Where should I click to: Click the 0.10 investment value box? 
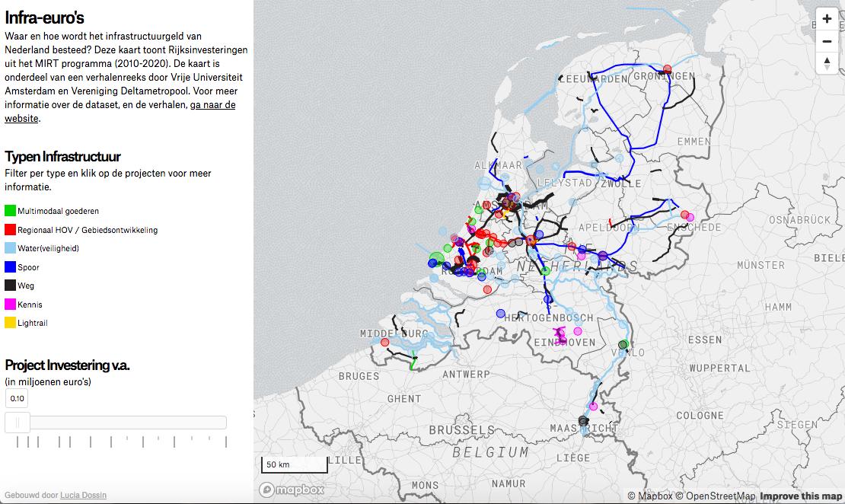(x=17, y=398)
